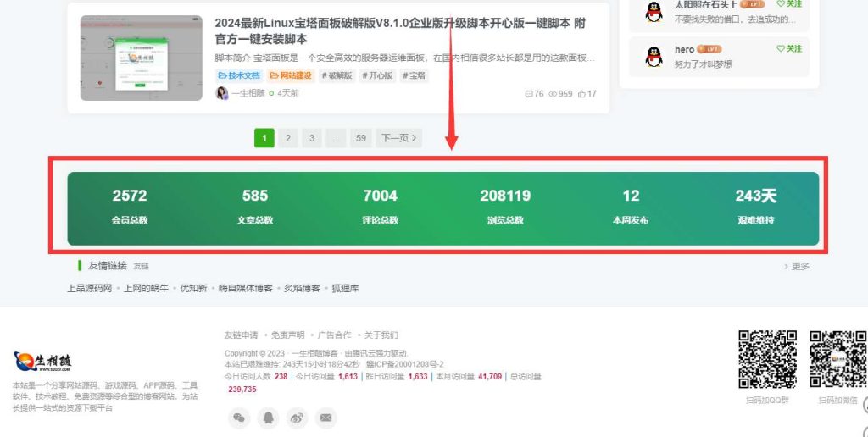Click the article excerpt starting 脚本简介
The width and height of the screenshot is (868, 437).
click(405, 58)
